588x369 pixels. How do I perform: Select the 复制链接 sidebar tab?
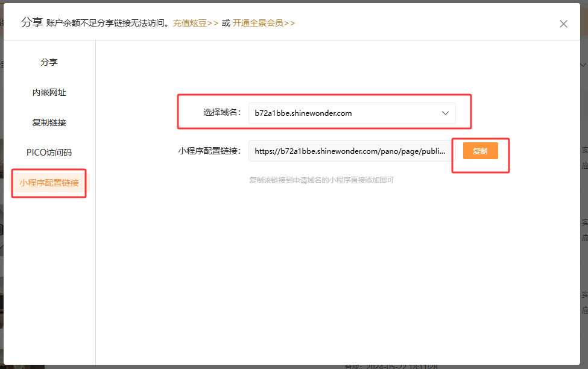[49, 122]
